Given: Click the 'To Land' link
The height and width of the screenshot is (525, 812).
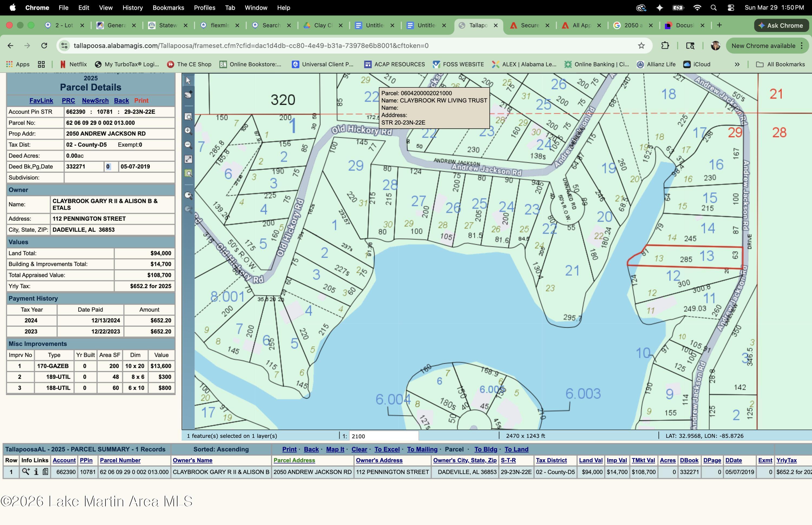Looking at the screenshot, I should click(516, 449).
